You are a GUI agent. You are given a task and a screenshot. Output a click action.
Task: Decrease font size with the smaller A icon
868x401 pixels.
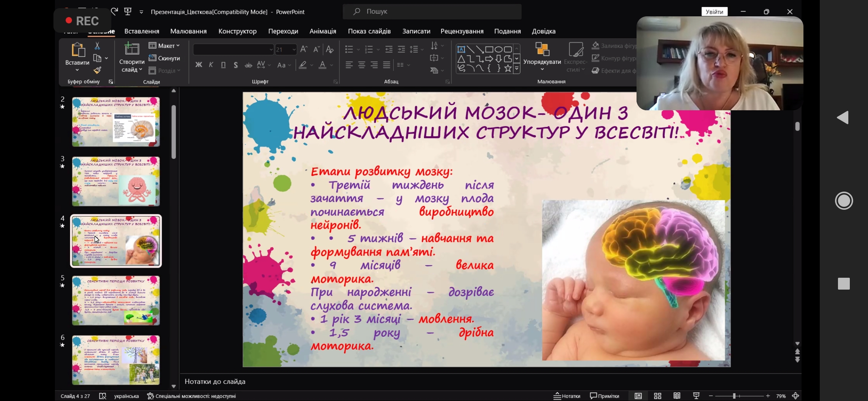316,49
